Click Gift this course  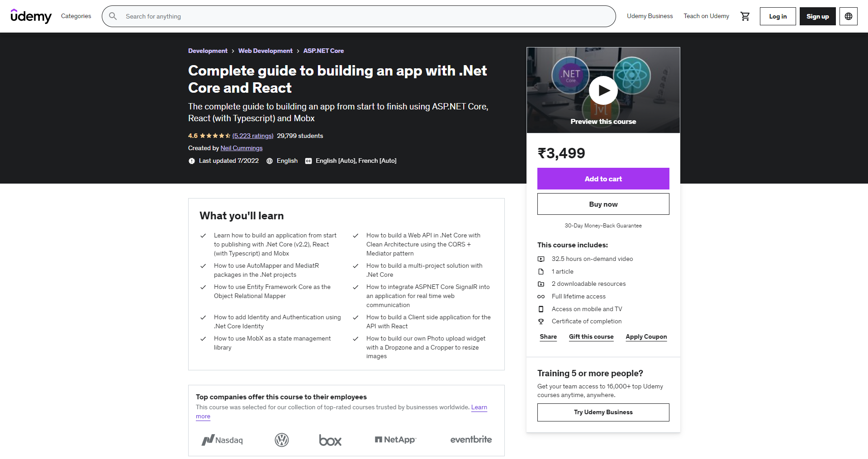tap(591, 337)
